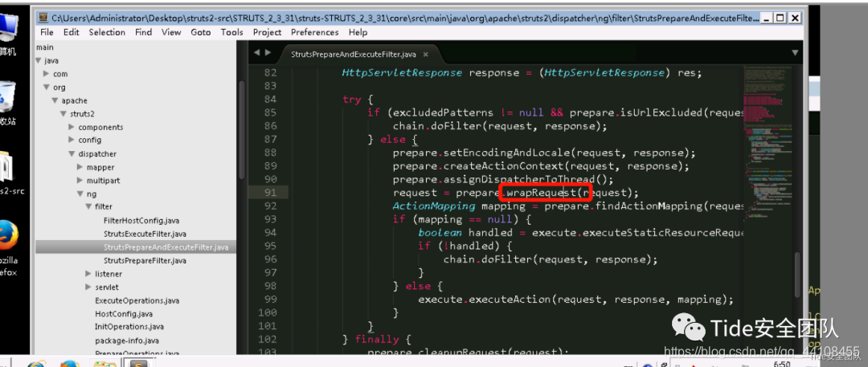Image resolution: width=868 pixels, height=367 pixels.
Task: Click the previous tab arrow
Action: tap(256, 52)
